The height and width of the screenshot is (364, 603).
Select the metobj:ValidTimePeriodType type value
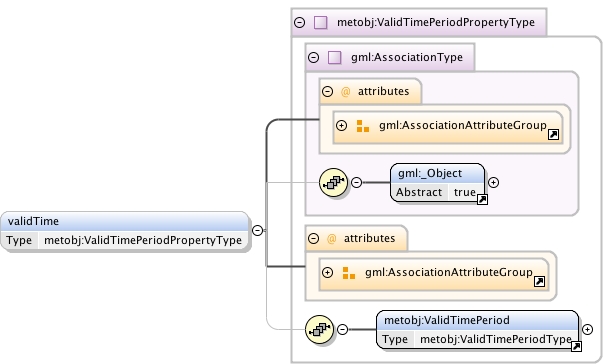(496, 339)
